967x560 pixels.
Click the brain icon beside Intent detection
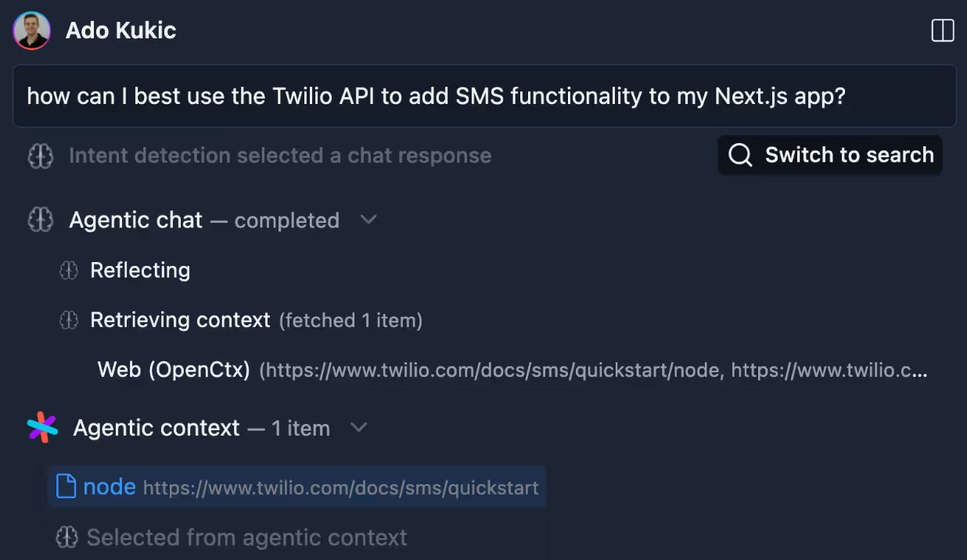coord(40,155)
